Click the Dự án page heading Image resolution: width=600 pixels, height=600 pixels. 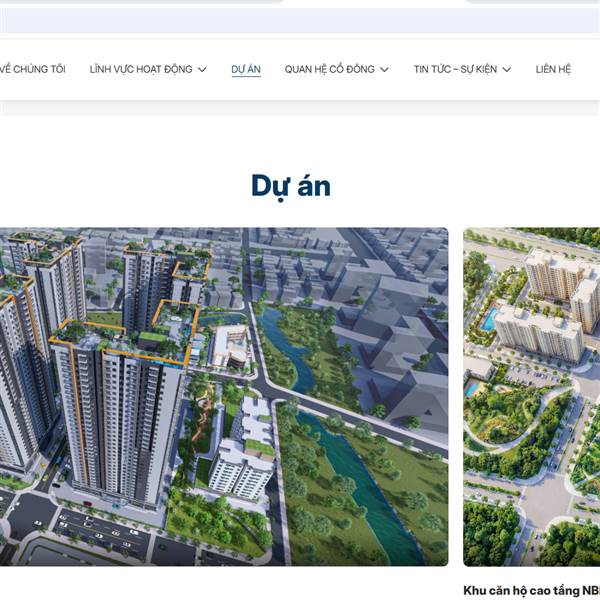click(x=291, y=186)
